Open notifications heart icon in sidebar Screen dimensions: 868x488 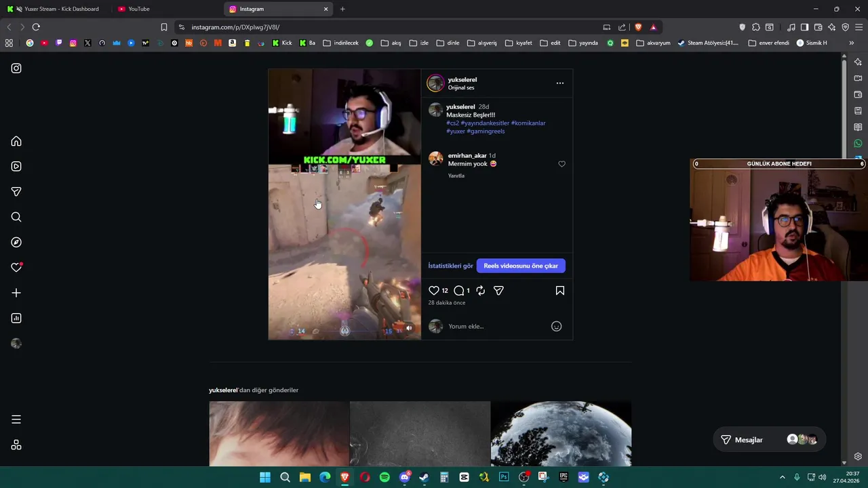click(16, 268)
